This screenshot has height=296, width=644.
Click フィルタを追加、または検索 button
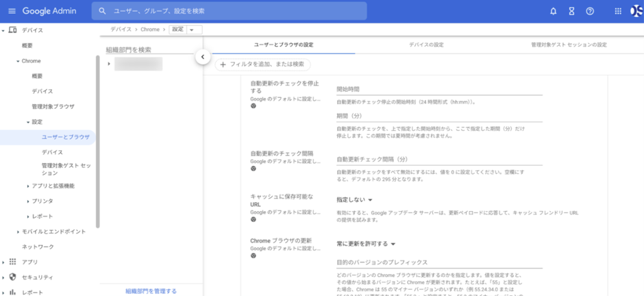coord(262,64)
